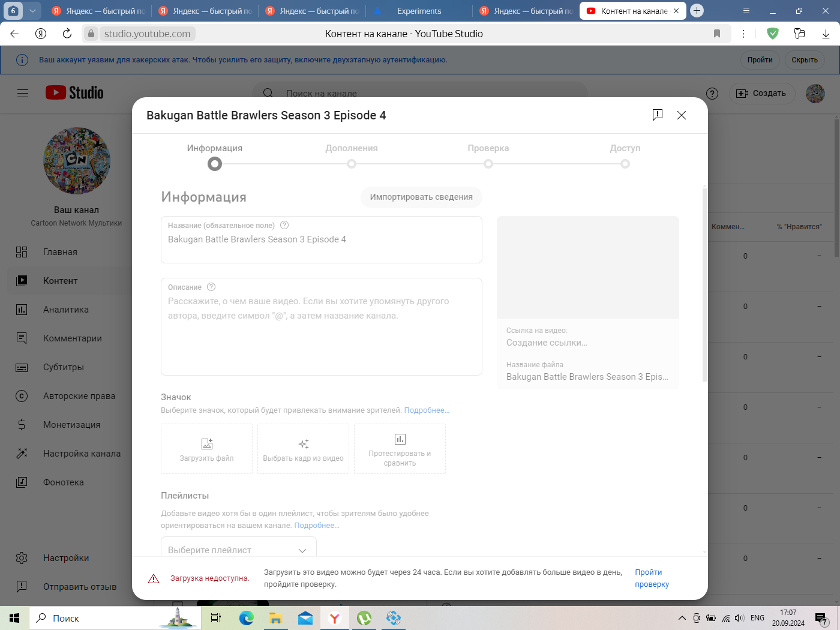840x630 pixels.
Task: Open Подробнее link under Значок
Action: pyautogui.click(x=427, y=410)
